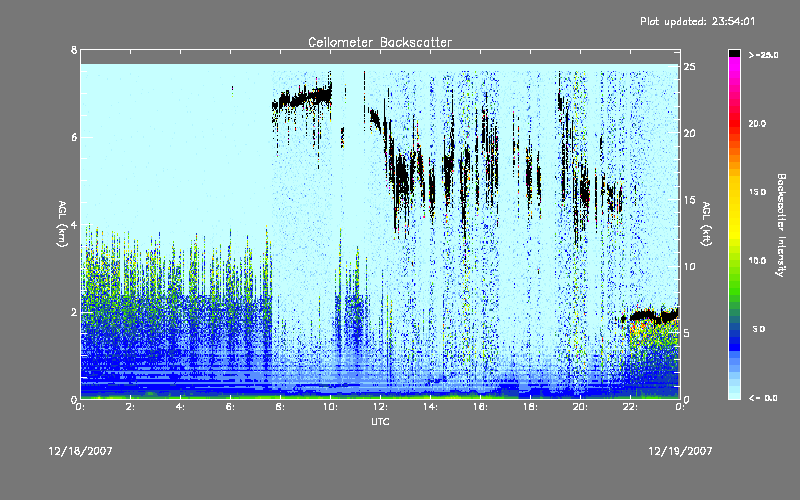The width and height of the screenshot is (800, 500).
Task: Pick the black top segment of colorbar
Action: click(x=734, y=53)
